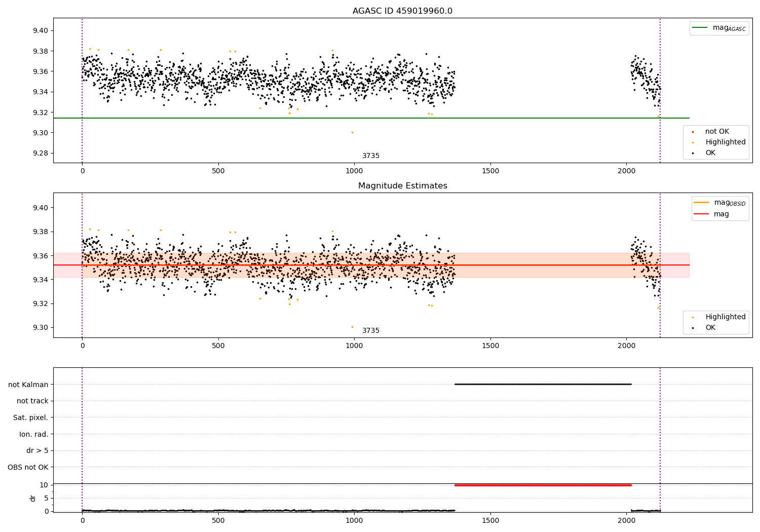Click the black 'not Kalman' flag line
760x532 pixels.
point(543,384)
